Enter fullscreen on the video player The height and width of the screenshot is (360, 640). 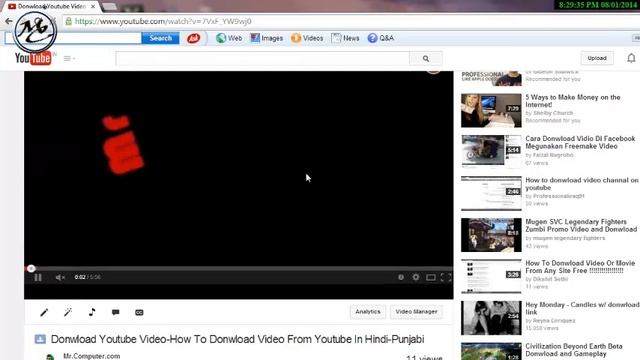pos(446,278)
